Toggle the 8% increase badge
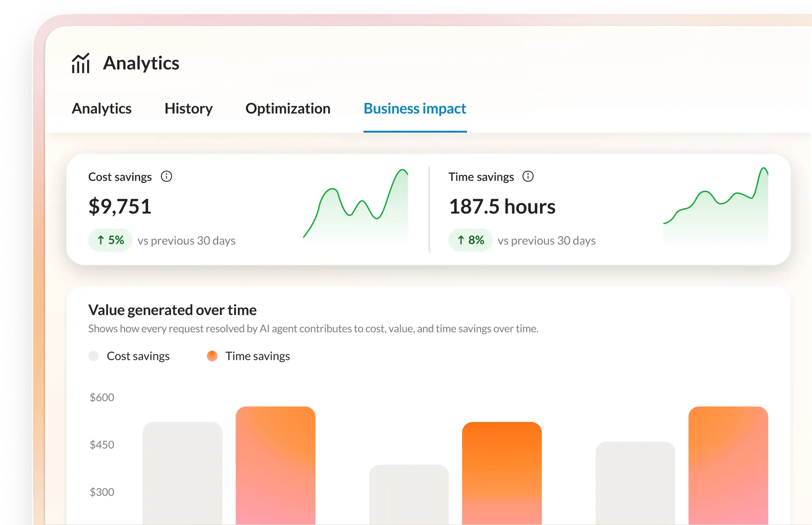The width and height of the screenshot is (812, 525). click(470, 240)
